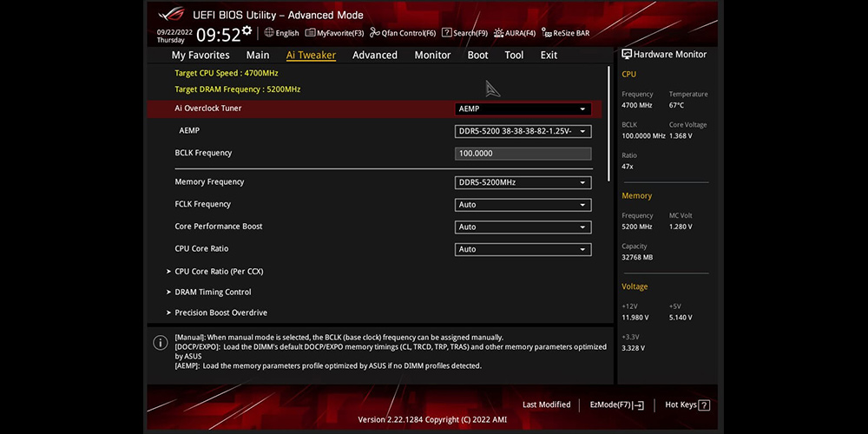The image size is (868, 434).
Task: Open the Memory Frequency dropdown
Action: coord(523,182)
